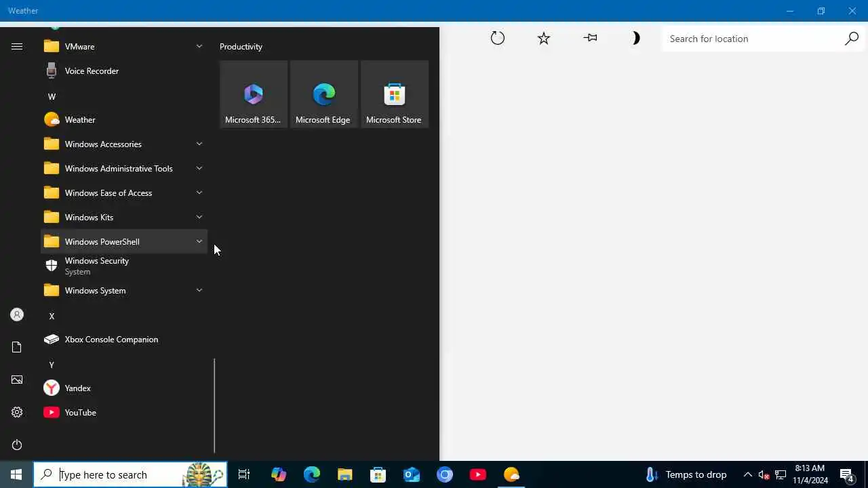Expand Windows Administrative Tools folder
Image resolution: width=868 pixels, height=488 pixels.
pyautogui.click(x=124, y=168)
